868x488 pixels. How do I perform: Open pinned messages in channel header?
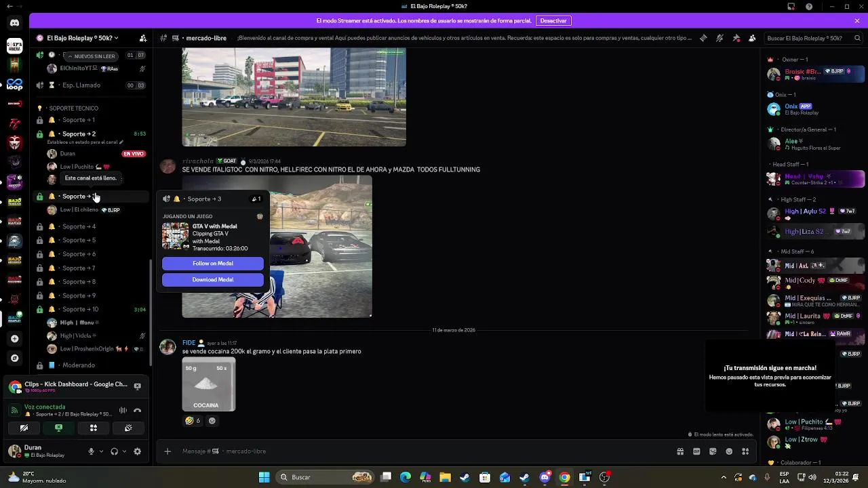point(736,38)
